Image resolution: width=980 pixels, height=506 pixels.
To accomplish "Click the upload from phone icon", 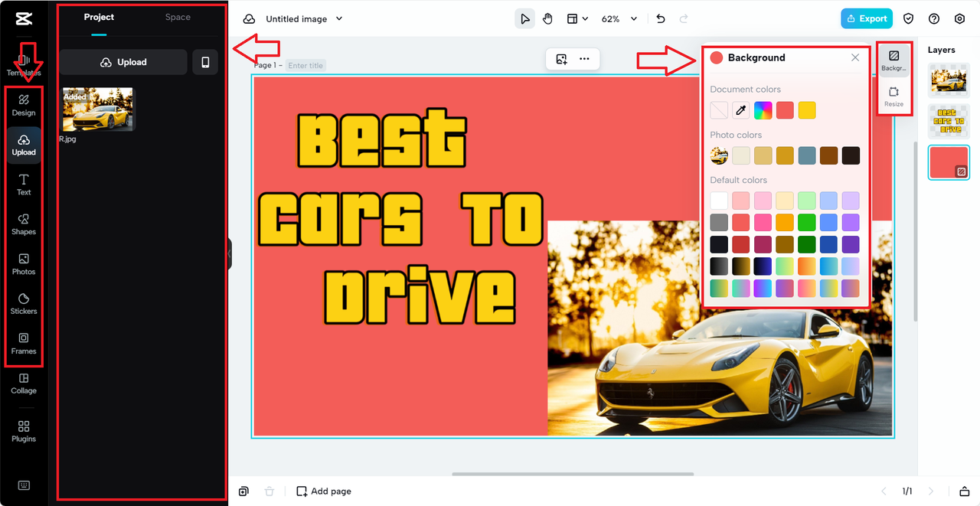I will click(x=205, y=62).
